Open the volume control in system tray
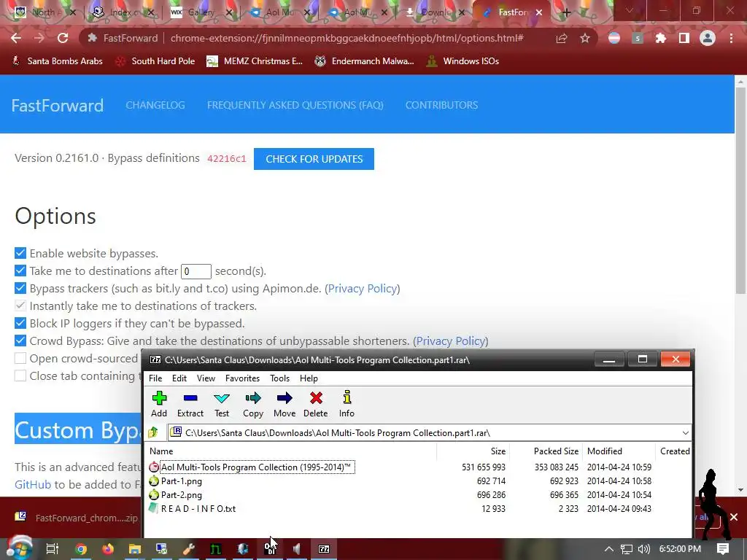The image size is (747, 560). 643,549
